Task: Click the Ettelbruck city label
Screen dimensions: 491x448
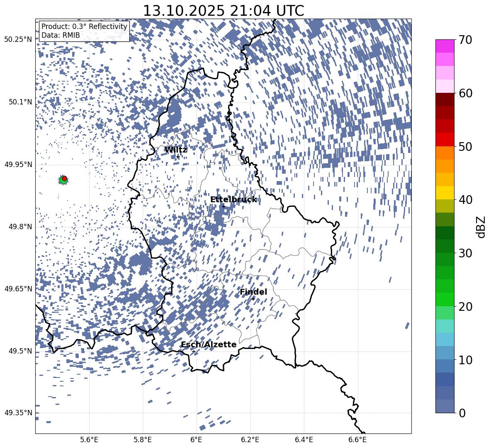Action: 233,200
